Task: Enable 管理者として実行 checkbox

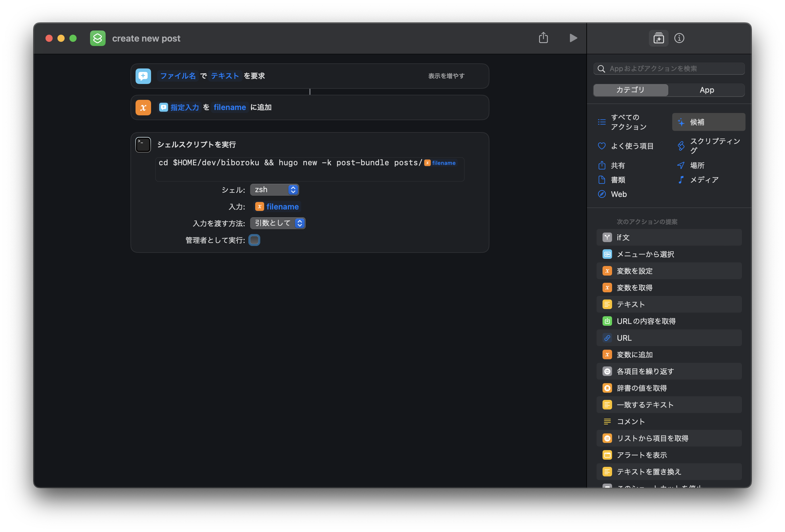Action: click(x=254, y=240)
